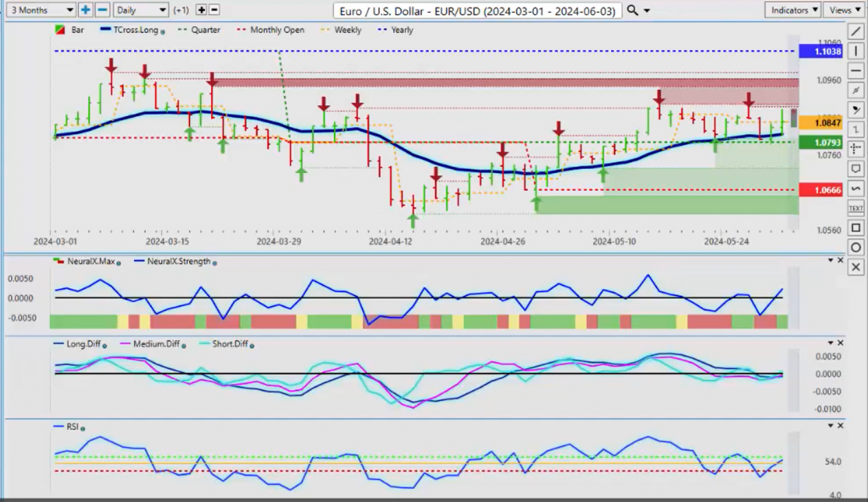This screenshot has width=868, height=502.
Task: Click the blue minus zoom-out button
Action: (x=102, y=10)
